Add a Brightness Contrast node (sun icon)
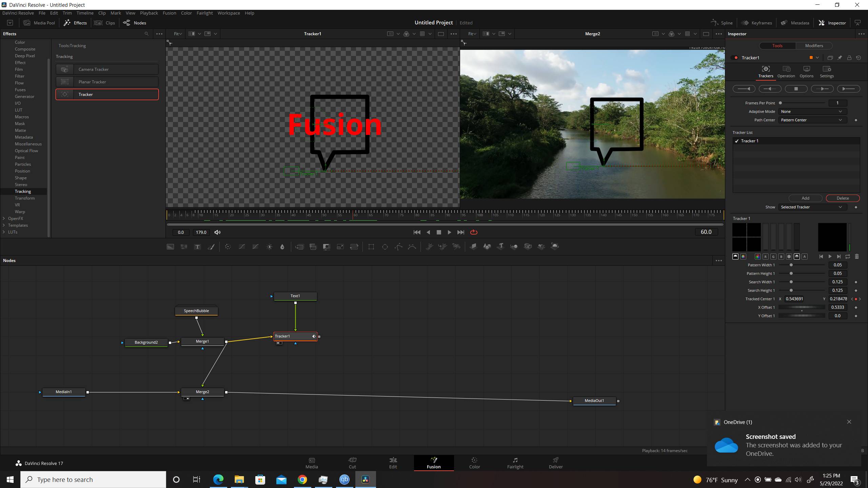The image size is (868, 488). coord(269,247)
